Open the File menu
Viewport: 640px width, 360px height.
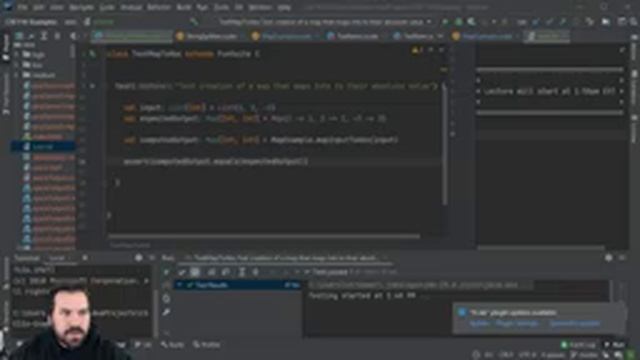point(22,7)
